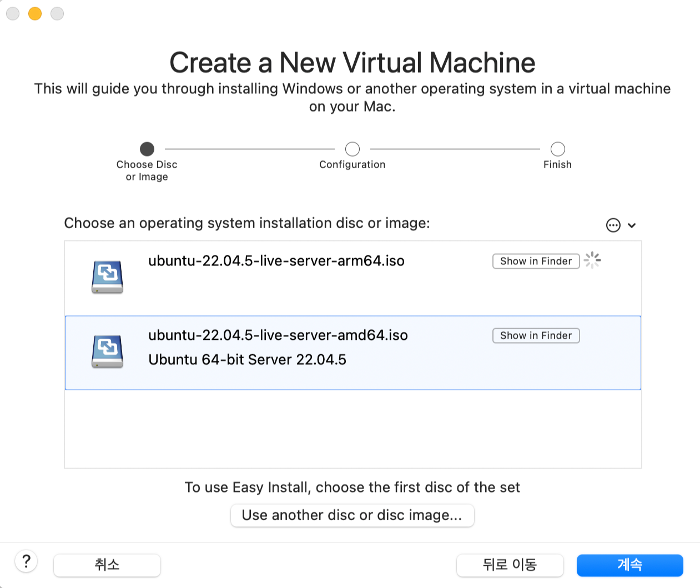Image resolution: width=700 pixels, height=588 pixels.
Task: Click the 계속 continue button
Action: tap(630, 565)
